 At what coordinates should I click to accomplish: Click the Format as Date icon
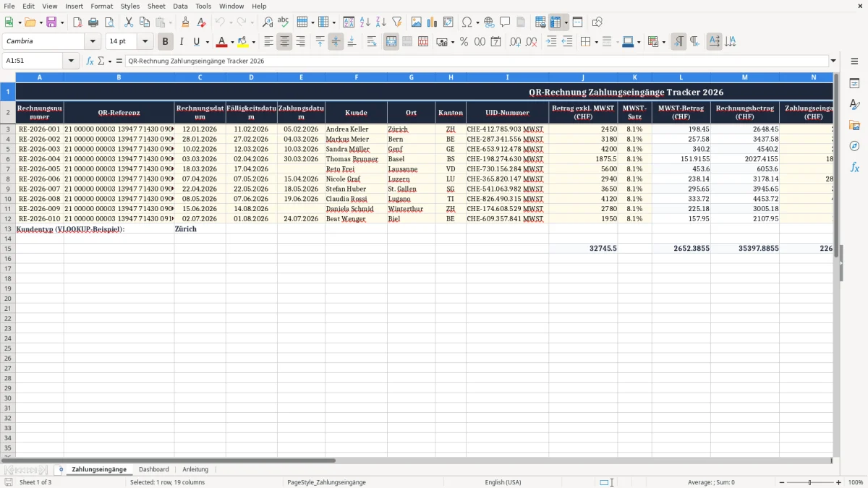click(x=495, y=42)
